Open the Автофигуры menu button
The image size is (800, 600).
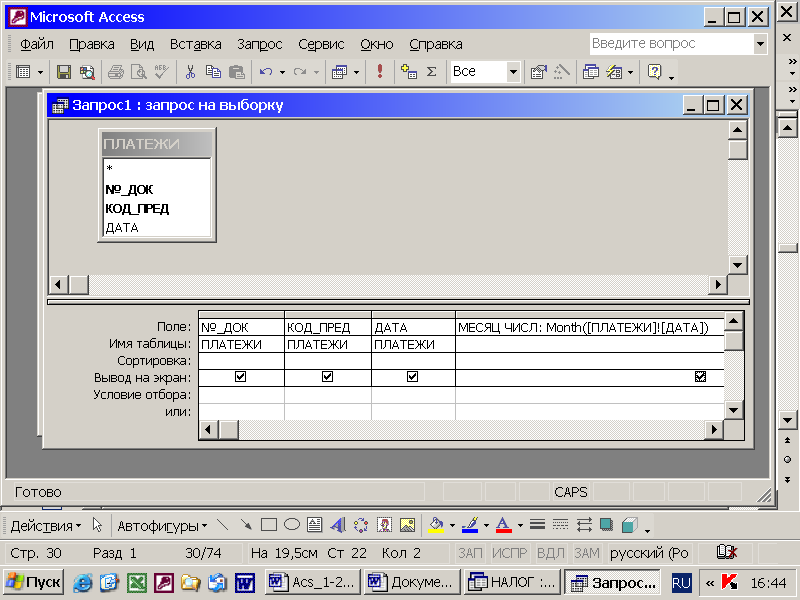tap(162, 526)
